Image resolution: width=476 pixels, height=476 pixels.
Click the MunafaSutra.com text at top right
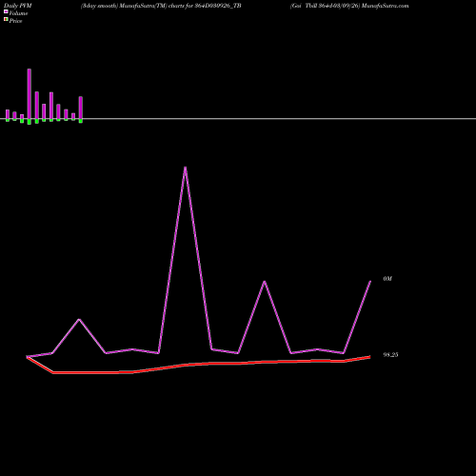[385, 6]
